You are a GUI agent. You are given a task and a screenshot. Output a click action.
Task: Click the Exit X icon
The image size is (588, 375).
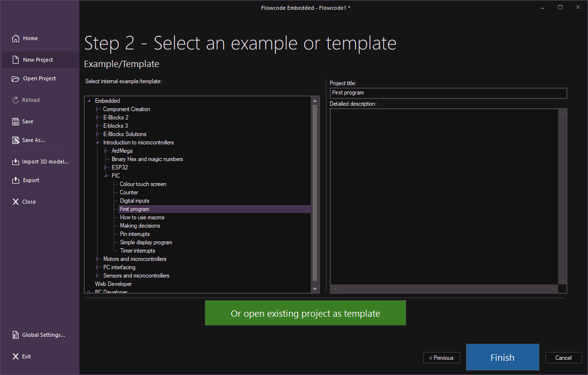[x=16, y=357]
